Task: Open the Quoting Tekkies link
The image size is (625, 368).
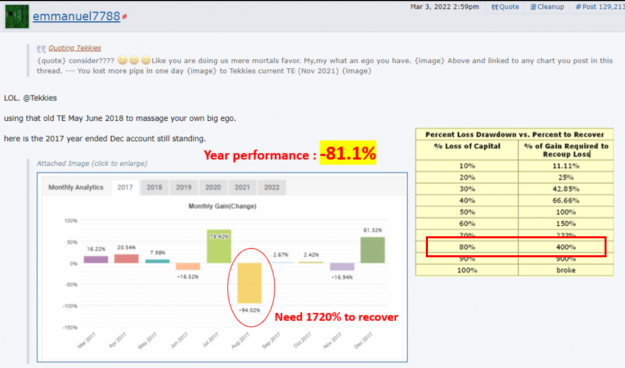Action: tap(75, 48)
